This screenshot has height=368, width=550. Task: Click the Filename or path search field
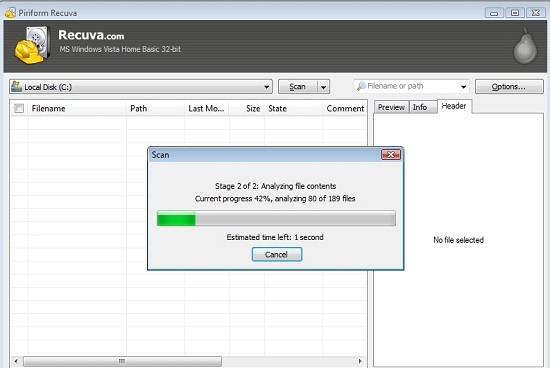411,86
